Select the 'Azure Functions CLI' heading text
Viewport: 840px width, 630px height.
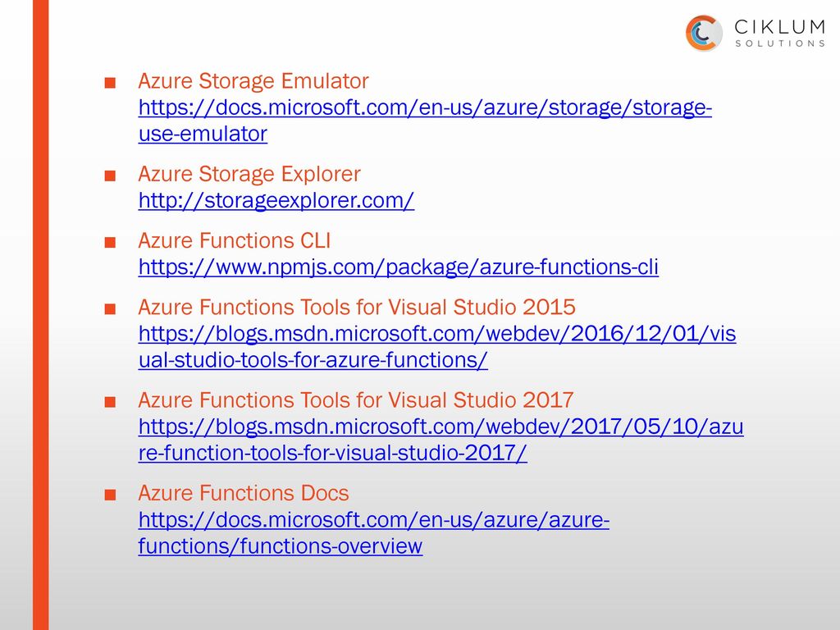pyautogui.click(x=234, y=240)
